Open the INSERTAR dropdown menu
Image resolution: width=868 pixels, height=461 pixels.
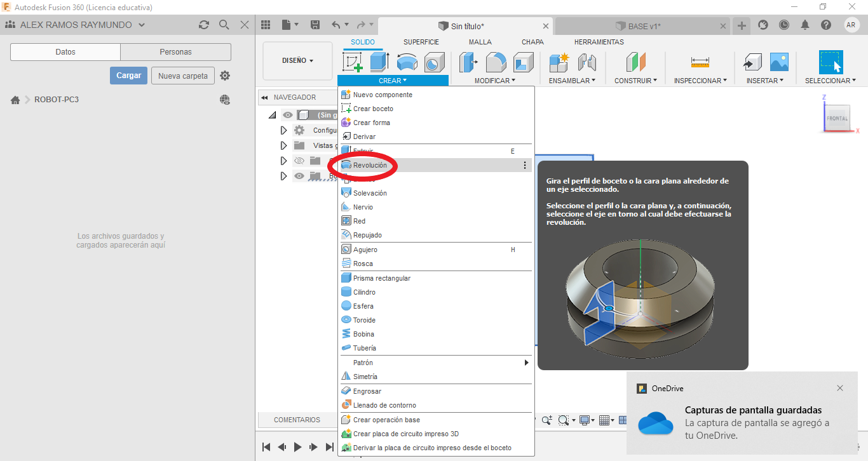click(x=765, y=81)
